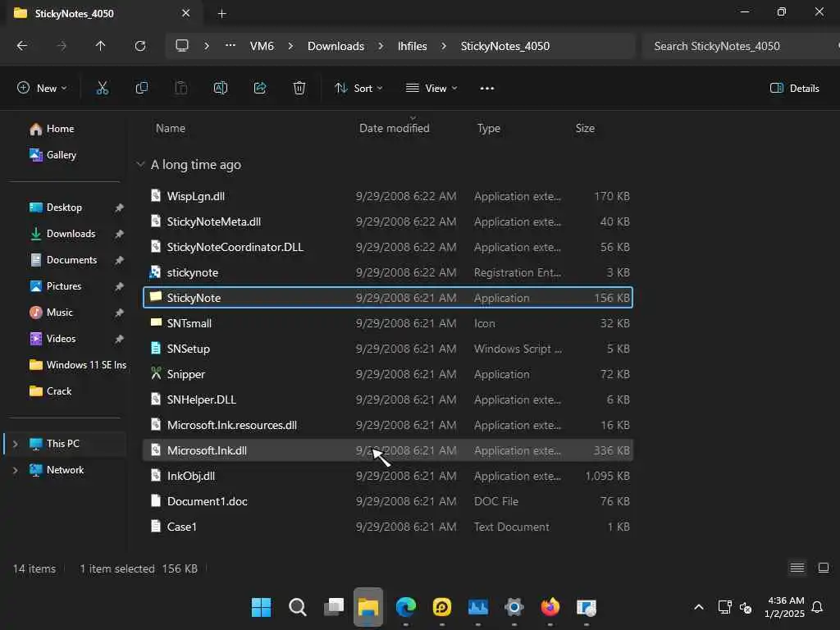Select Document1.doc file

click(x=388, y=501)
